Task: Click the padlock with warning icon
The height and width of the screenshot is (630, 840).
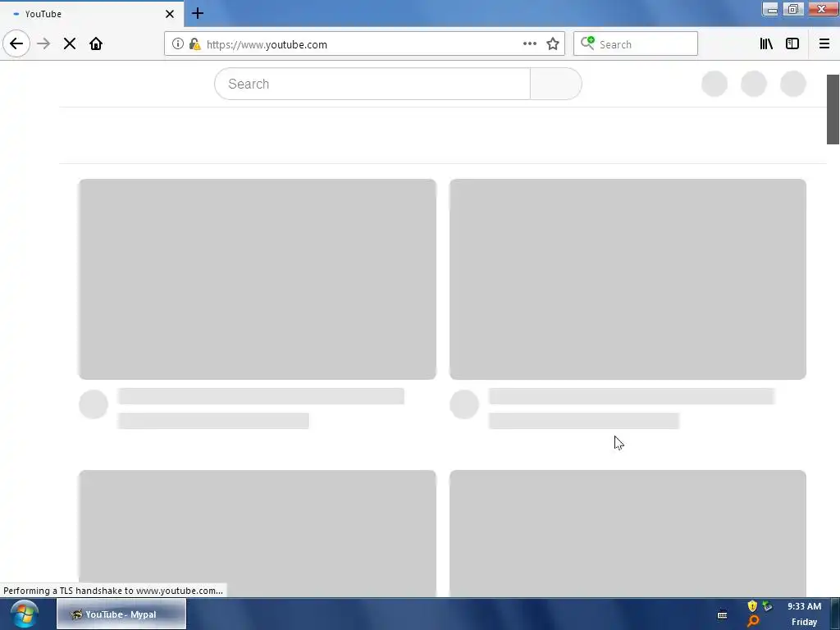Action: (x=195, y=44)
